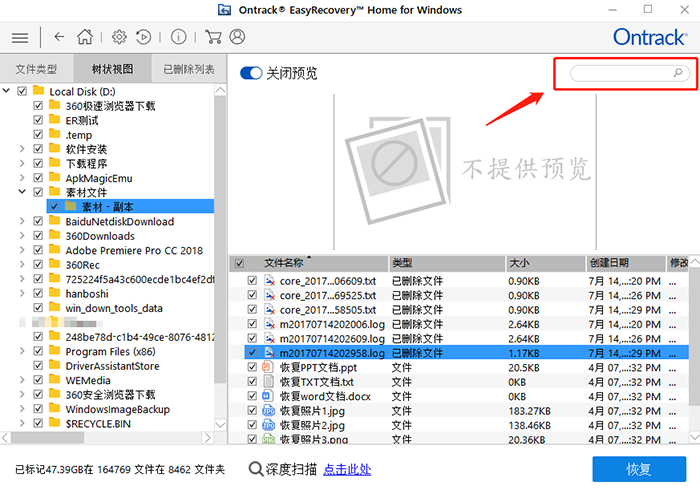Open the info icon
Image resolution: width=700 pixels, height=490 pixels.
pos(178,37)
